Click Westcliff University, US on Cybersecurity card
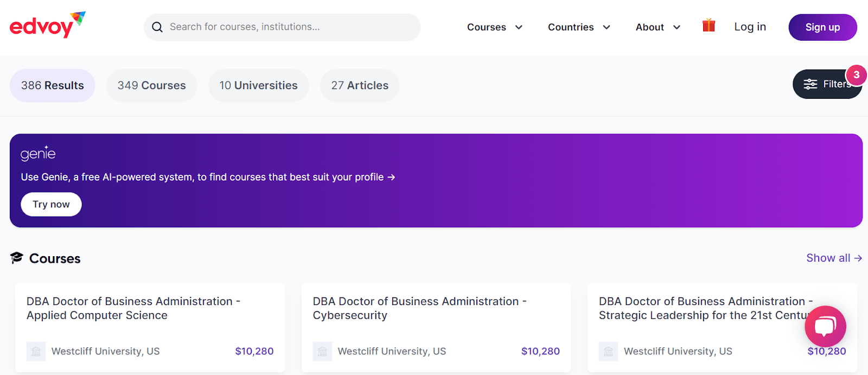 click(392, 351)
